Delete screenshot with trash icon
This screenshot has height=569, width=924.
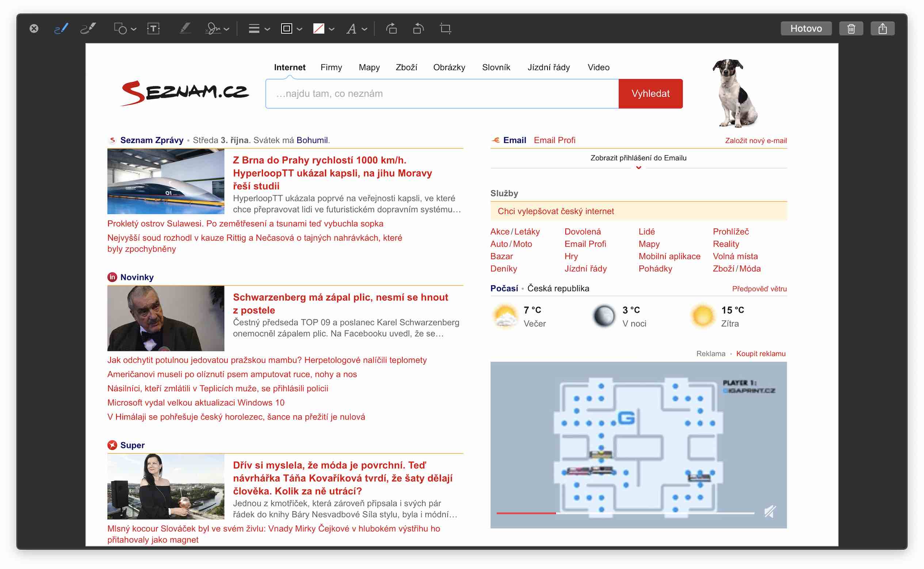coord(851,28)
